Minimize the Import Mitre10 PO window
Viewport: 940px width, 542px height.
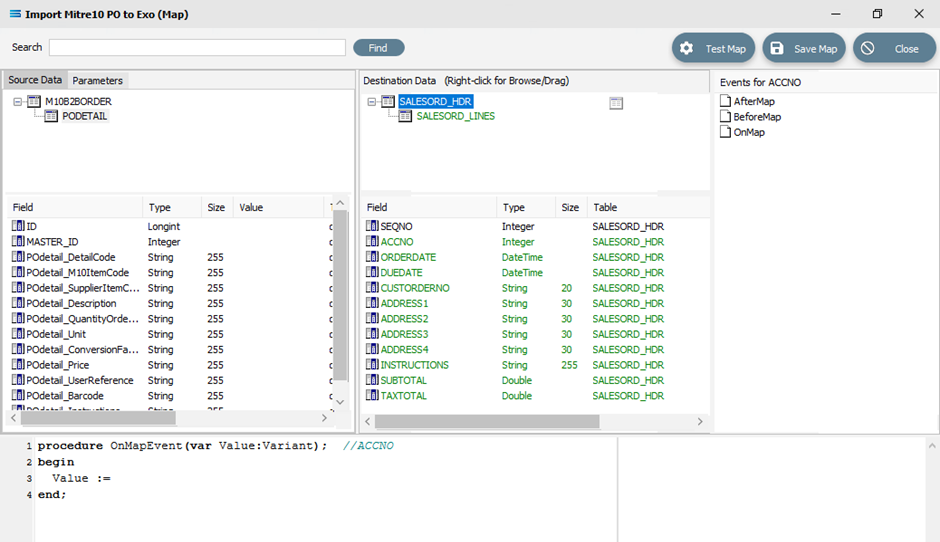pyautogui.click(x=836, y=14)
